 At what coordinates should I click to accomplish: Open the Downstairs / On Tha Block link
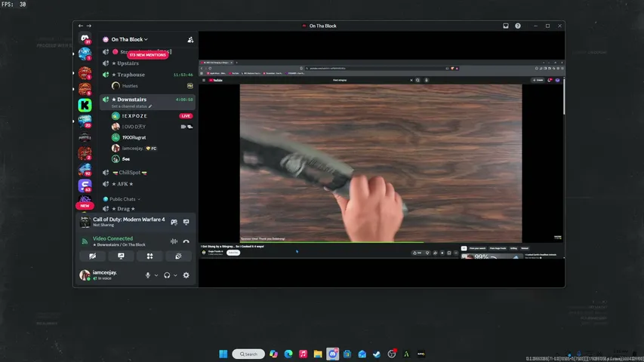(121, 244)
